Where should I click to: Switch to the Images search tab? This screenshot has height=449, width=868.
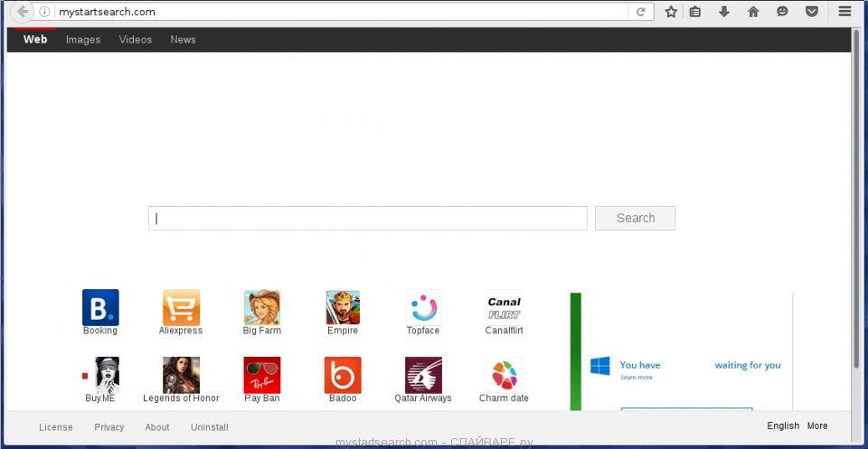(x=83, y=40)
